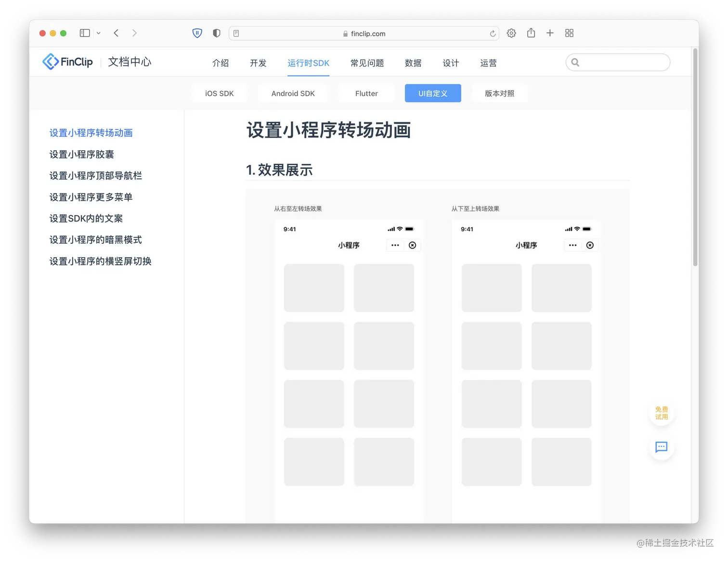Open the 数据 menu item
This screenshot has width=728, height=562.
413,63
